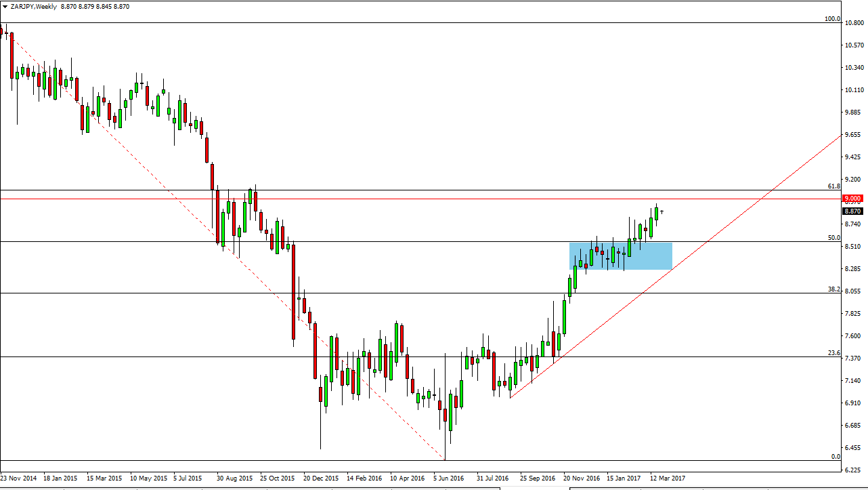
Task: Click the 15 Jan 2017 date label
Action: (624, 478)
